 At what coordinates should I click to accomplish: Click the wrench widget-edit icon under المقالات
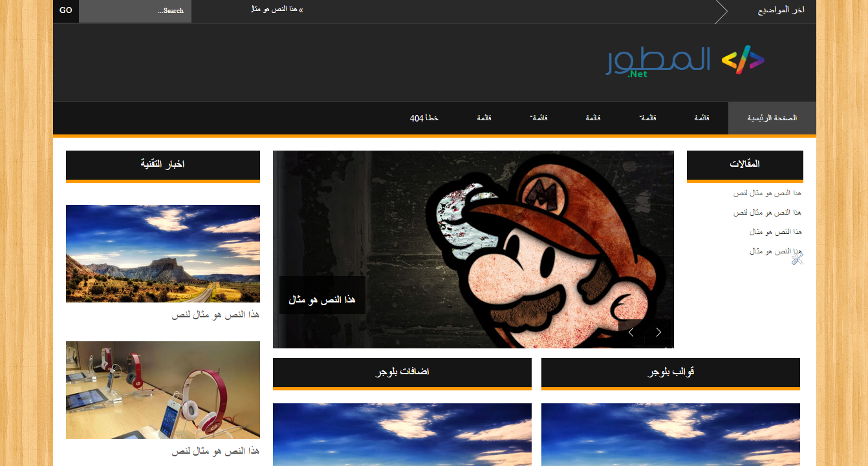(797, 259)
